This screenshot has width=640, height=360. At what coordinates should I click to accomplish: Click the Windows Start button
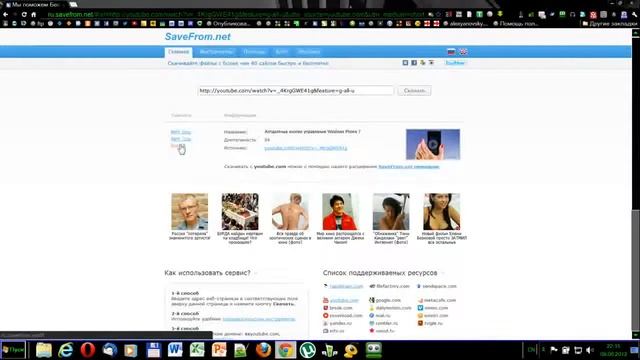click(13, 350)
